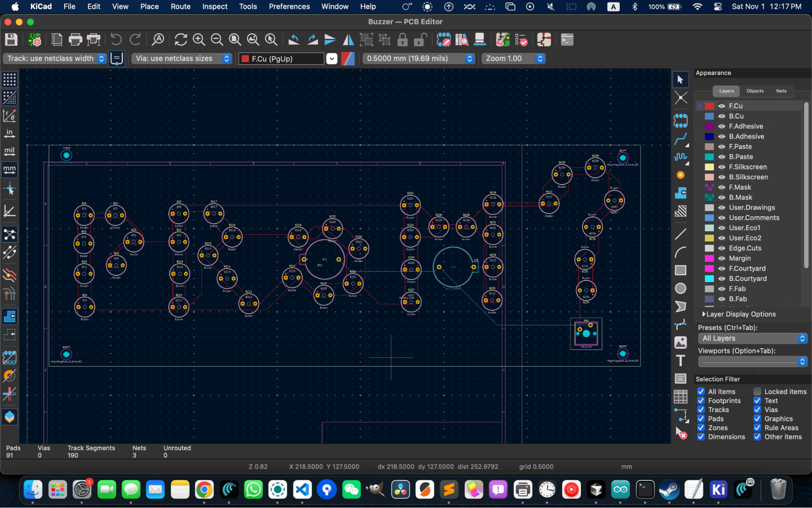Open the Scripting Console icon
The image size is (812, 508).
pos(567,40)
